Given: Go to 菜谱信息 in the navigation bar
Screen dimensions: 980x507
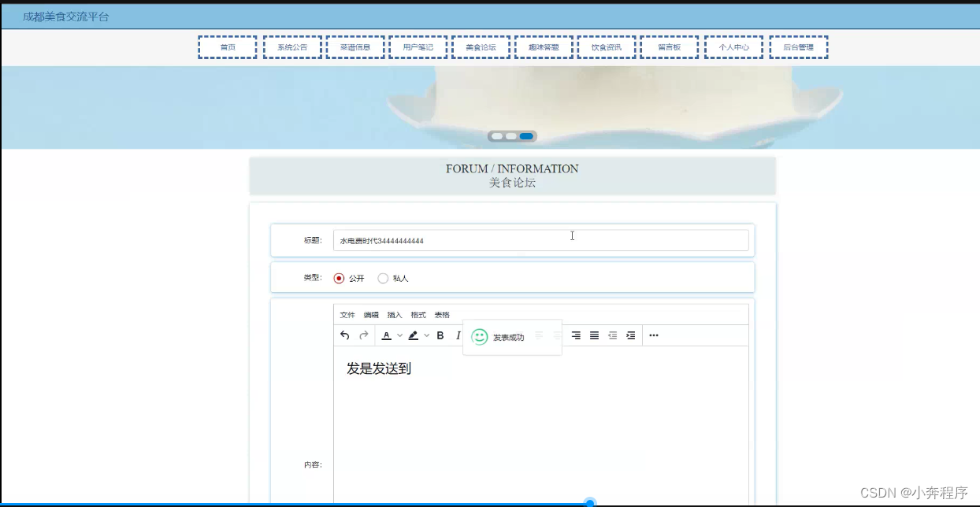Looking at the screenshot, I should tap(355, 47).
